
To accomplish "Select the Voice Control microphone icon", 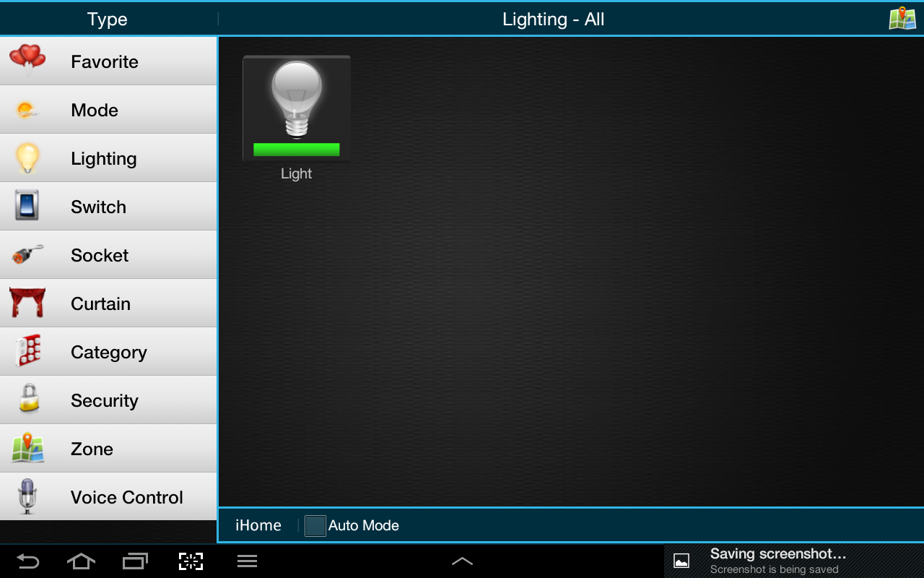I will pos(27,496).
